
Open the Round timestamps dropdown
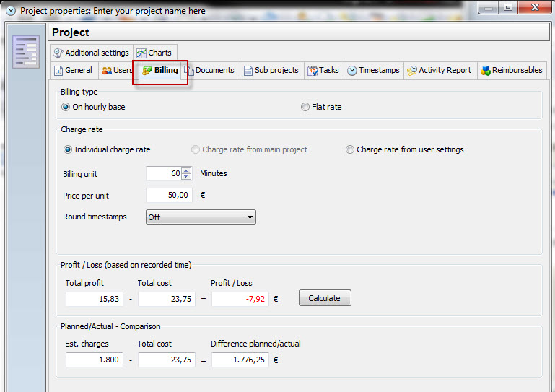201,217
